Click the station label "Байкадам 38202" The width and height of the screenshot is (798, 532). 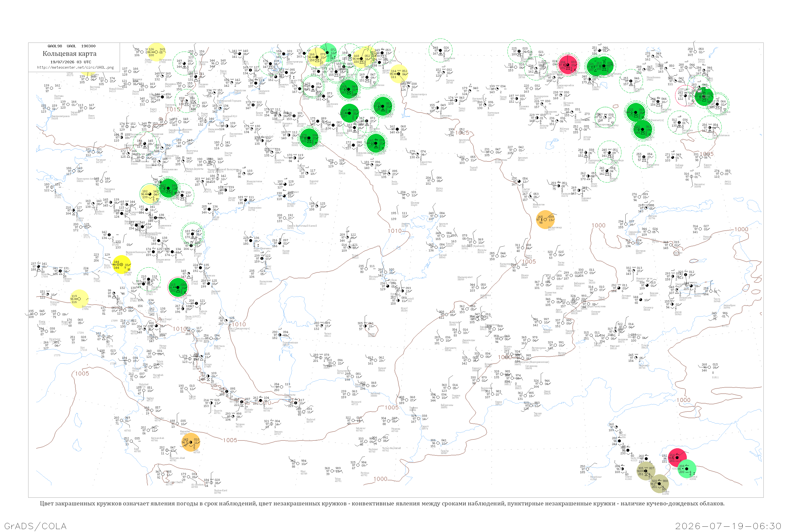pos(579,284)
